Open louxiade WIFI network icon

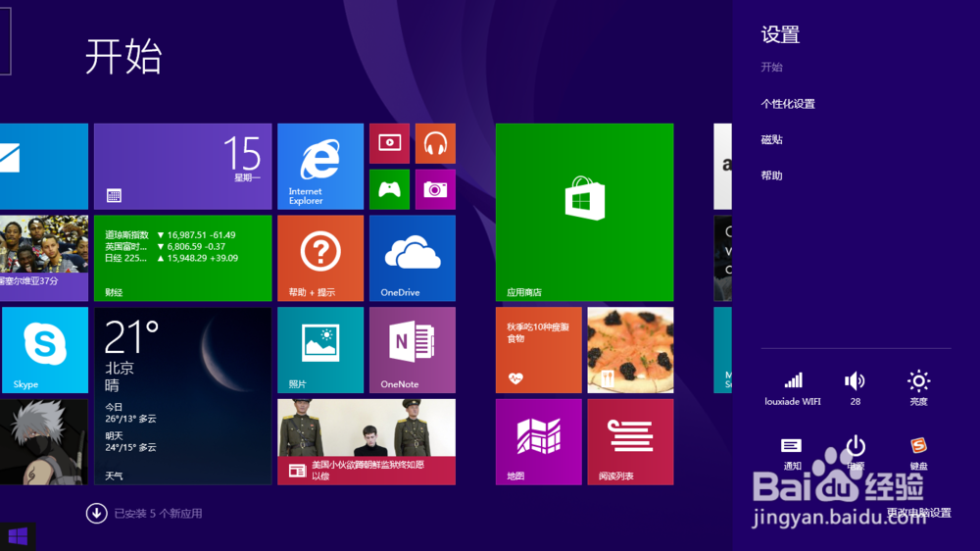793,388
